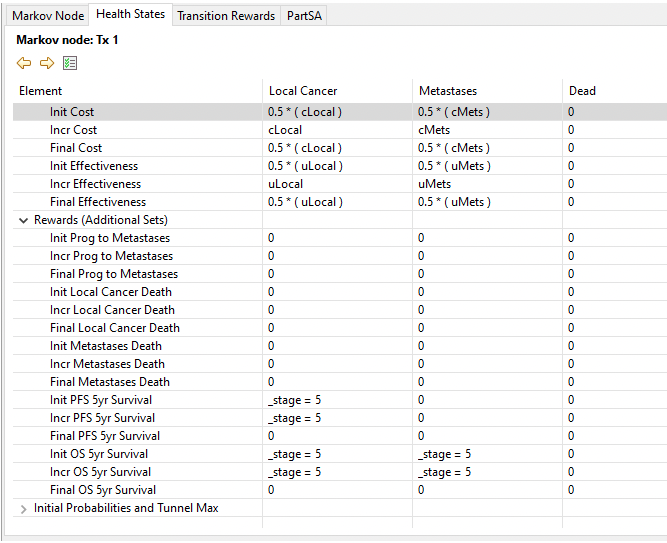Edit Final Cost Local Cancer cell

pos(337,148)
